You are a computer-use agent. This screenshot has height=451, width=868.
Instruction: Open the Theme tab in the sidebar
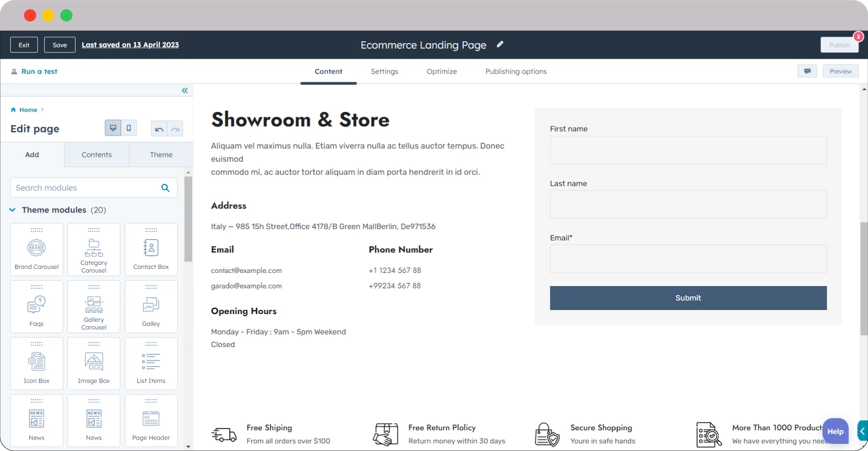click(160, 155)
